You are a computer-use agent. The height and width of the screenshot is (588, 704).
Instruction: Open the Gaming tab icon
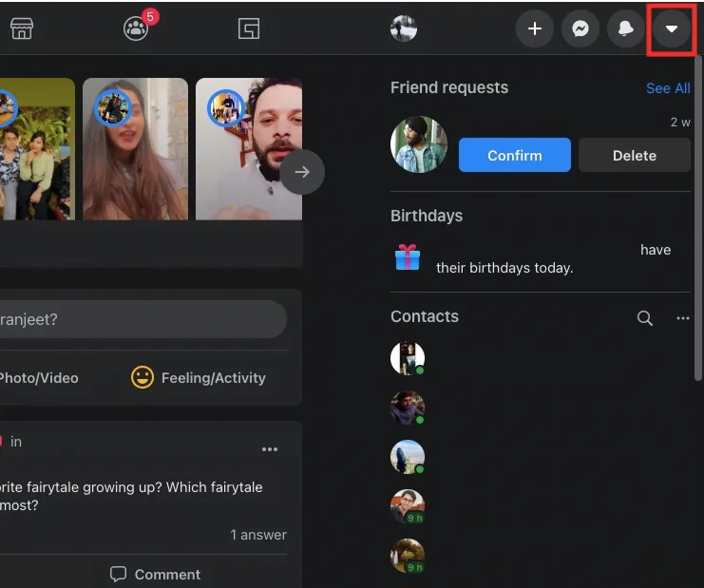(249, 28)
